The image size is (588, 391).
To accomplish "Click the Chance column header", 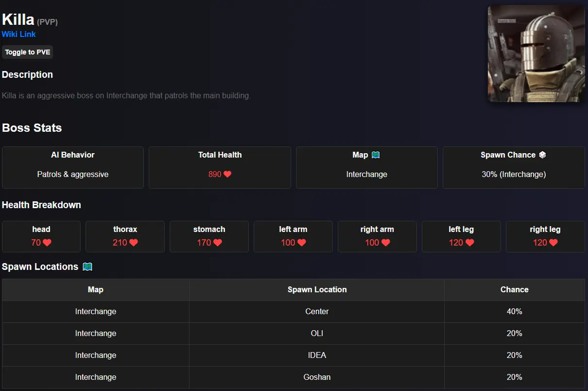I will [x=514, y=289].
